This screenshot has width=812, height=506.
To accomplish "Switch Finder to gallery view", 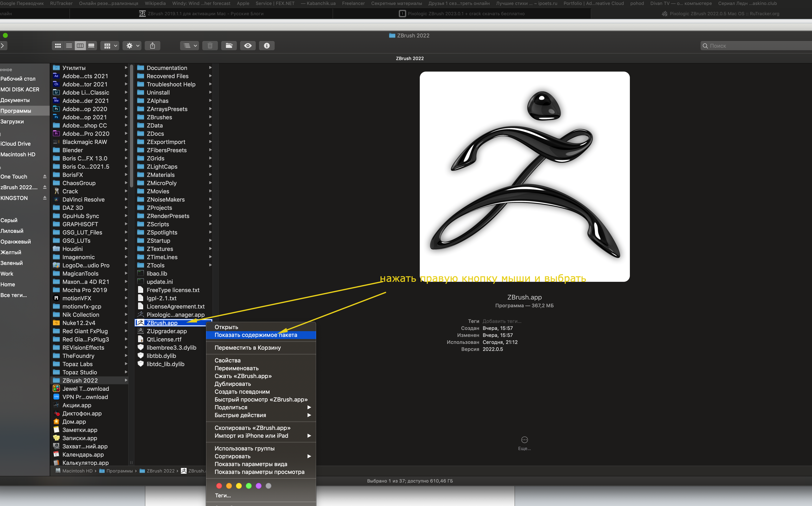I will click(x=91, y=46).
